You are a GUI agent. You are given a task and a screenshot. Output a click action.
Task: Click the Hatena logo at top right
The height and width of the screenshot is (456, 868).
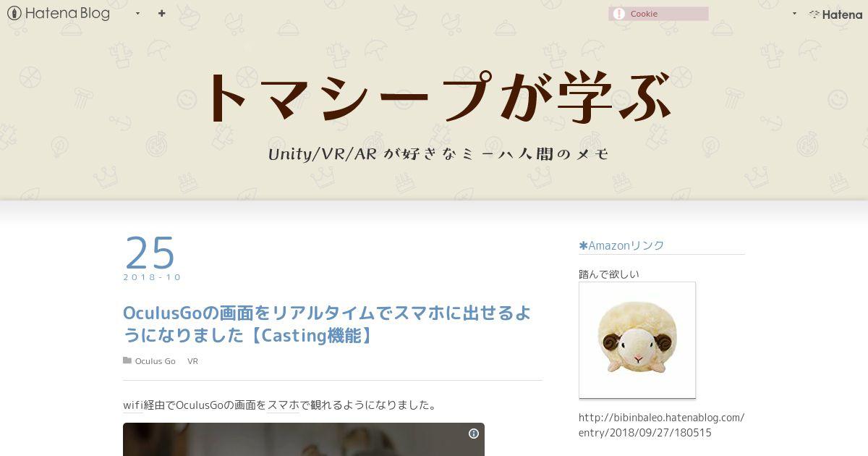[835, 14]
